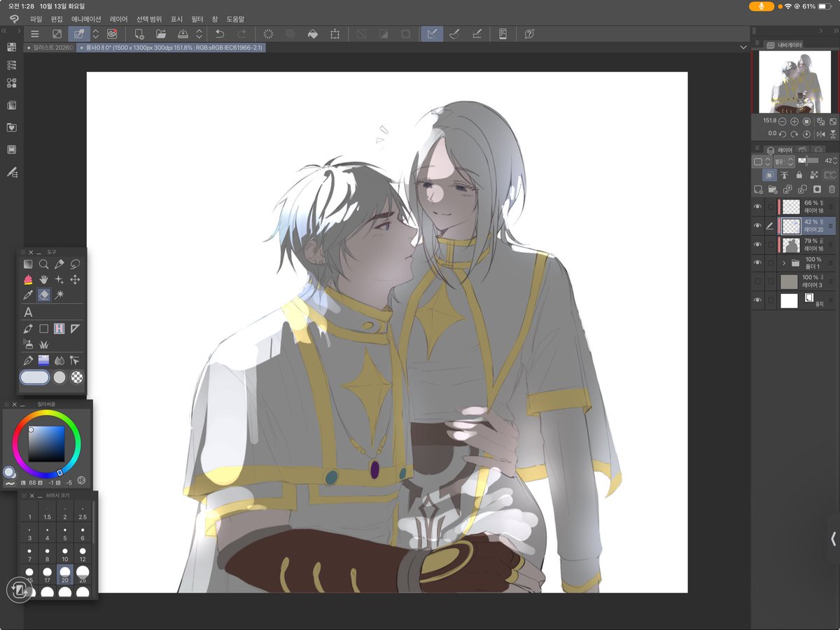Image resolution: width=840 pixels, height=630 pixels.
Task: Open file using the folder icon in command bar
Action: 161,34
